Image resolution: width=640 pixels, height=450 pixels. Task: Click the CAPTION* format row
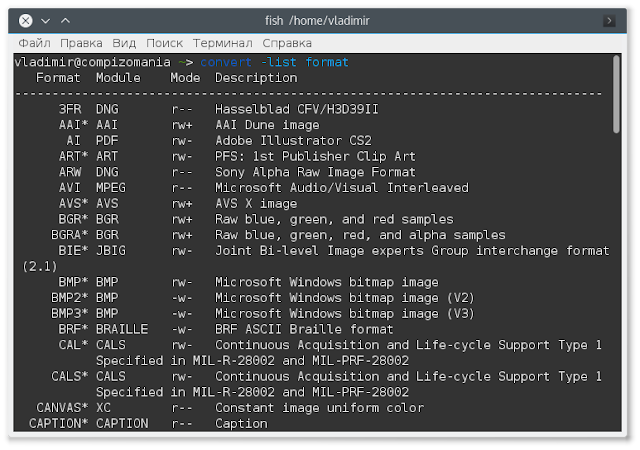[148, 423]
